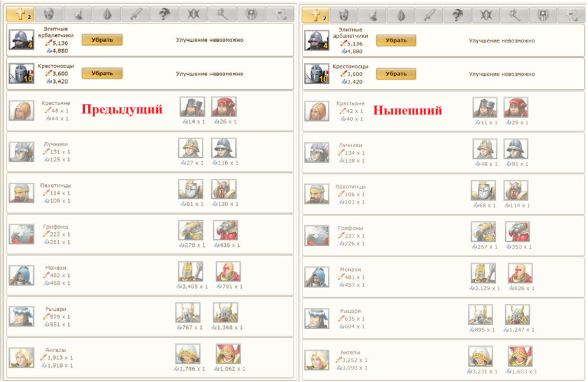
Task: Open the skull faction tab in the Нынешний panel
Action: (x=344, y=15)
